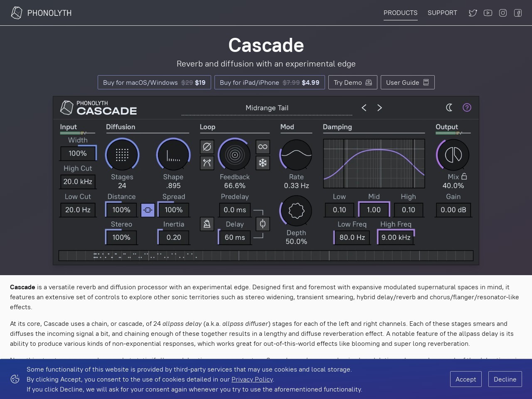Click the metronome sync icon beside Delay
This screenshot has width=532, height=399.
tap(207, 224)
